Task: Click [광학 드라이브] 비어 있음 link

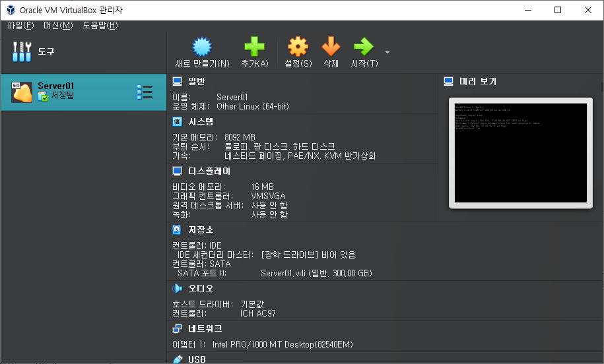Action: click(x=308, y=255)
